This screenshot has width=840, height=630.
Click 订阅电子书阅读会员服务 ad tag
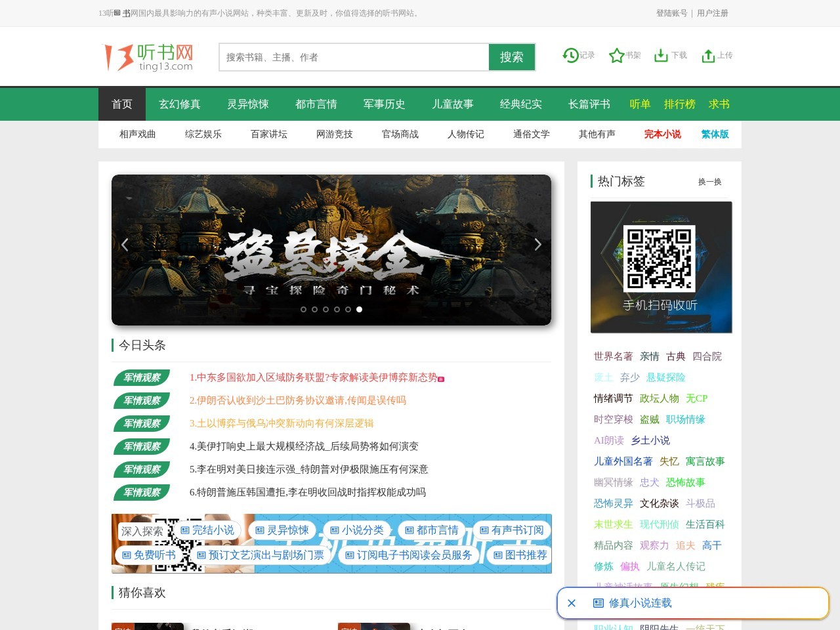(408, 555)
